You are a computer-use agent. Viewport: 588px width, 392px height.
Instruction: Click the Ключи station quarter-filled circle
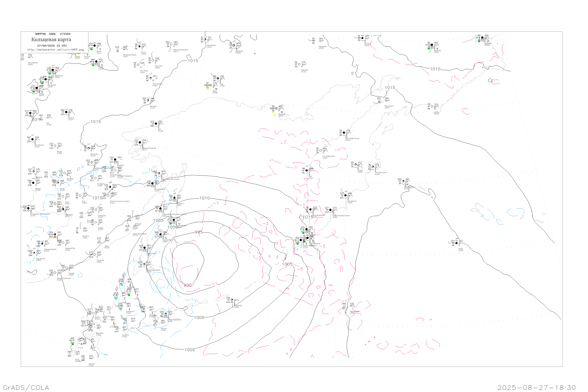tap(356, 165)
